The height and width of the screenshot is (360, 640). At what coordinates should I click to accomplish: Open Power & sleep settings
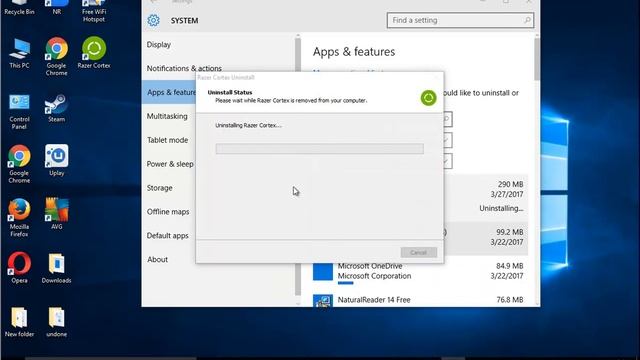point(170,164)
